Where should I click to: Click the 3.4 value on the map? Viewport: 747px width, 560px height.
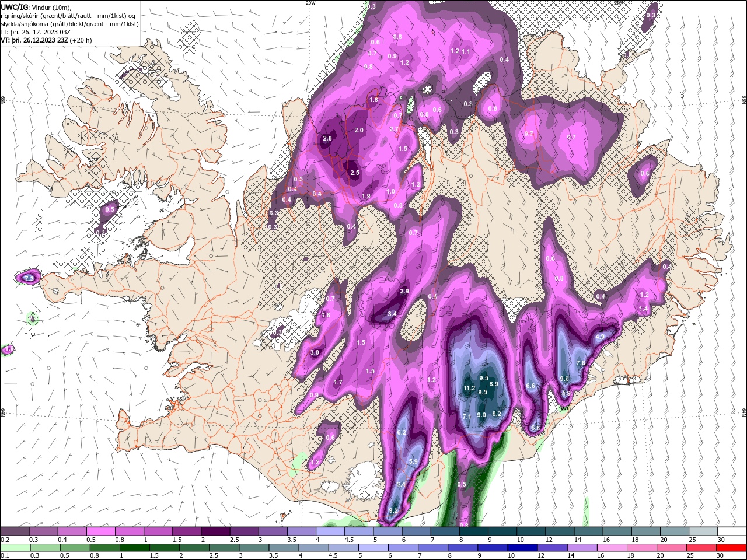point(392,314)
